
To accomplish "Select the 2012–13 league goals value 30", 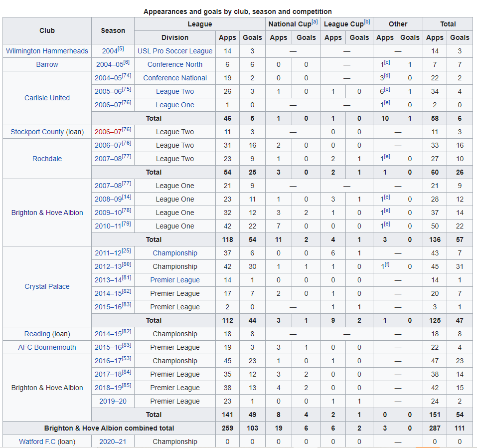I will [x=252, y=266].
